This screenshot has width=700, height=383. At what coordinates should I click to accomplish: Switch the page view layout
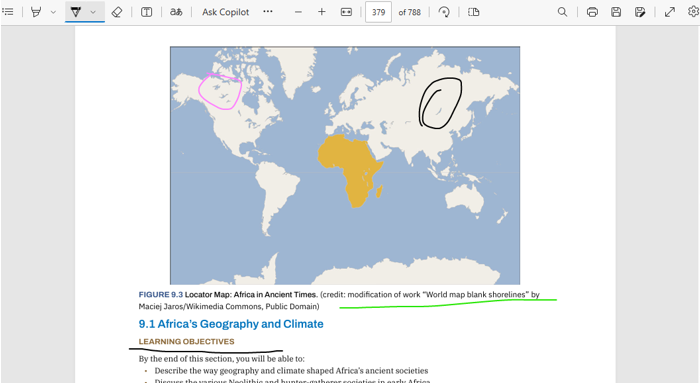[x=474, y=12]
